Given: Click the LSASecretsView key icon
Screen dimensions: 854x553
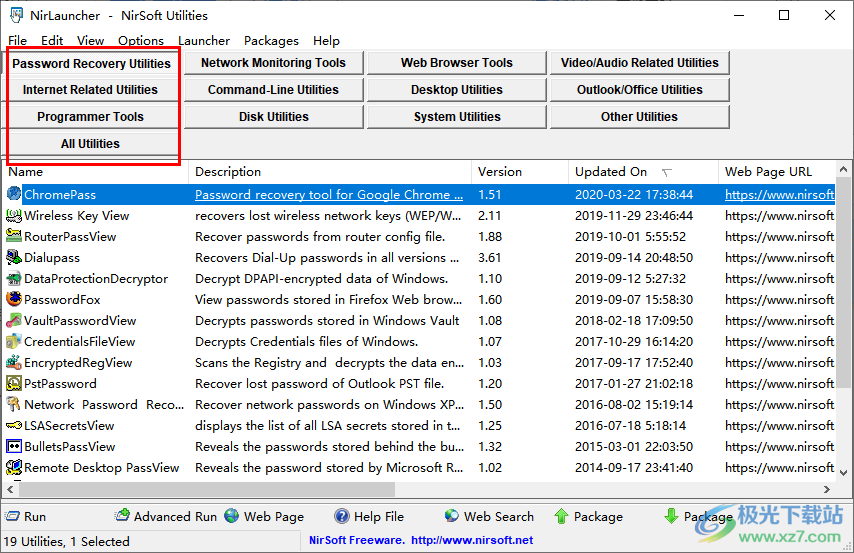Looking at the screenshot, I should point(14,426).
